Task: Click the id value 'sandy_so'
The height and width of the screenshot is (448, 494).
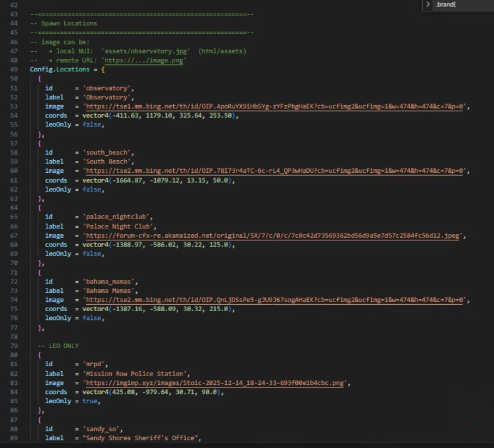Action: click(101, 429)
